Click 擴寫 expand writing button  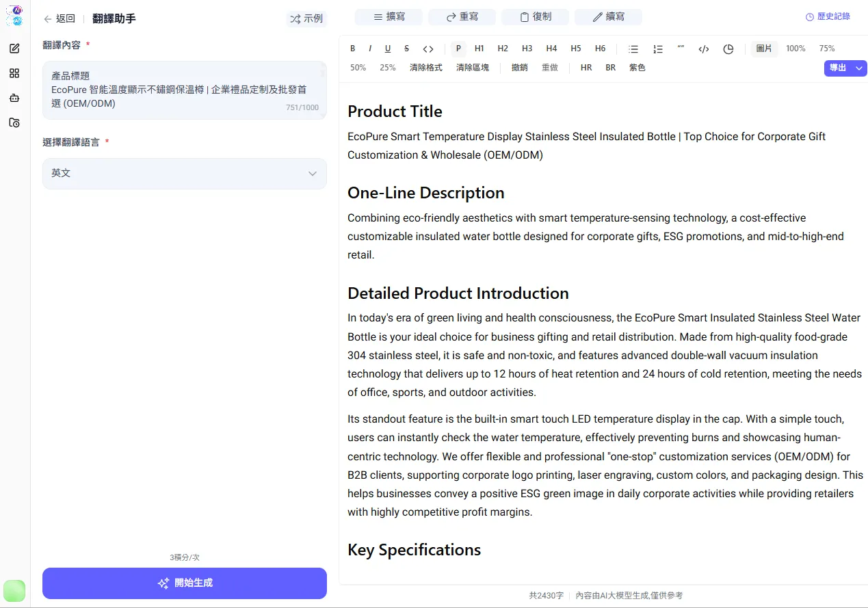click(x=389, y=17)
